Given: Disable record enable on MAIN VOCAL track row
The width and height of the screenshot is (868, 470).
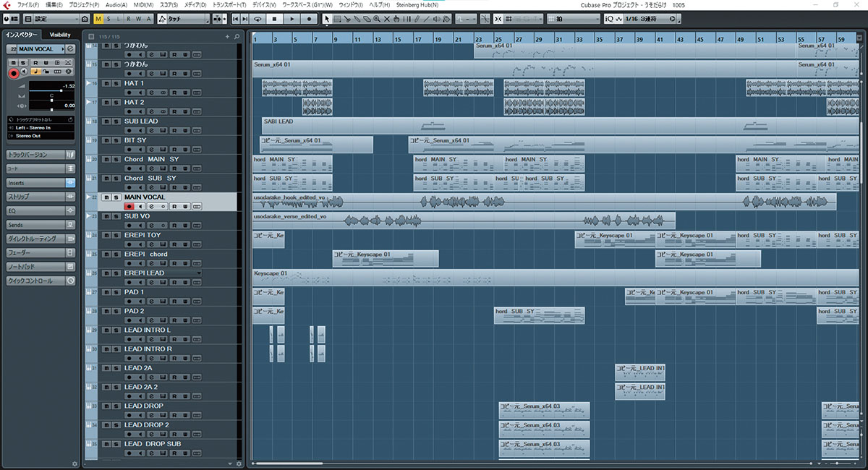Looking at the screenshot, I should pos(130,206).
